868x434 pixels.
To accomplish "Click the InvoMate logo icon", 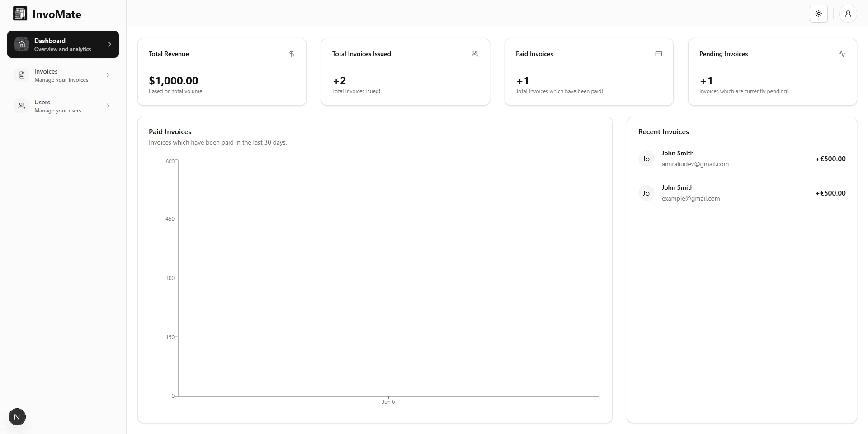I will pyautogui.click(x=19, y=14).
